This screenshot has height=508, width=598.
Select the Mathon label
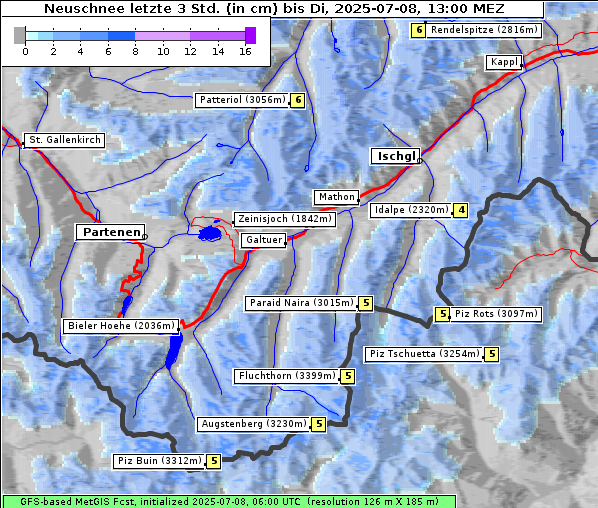tap(336, 197)
